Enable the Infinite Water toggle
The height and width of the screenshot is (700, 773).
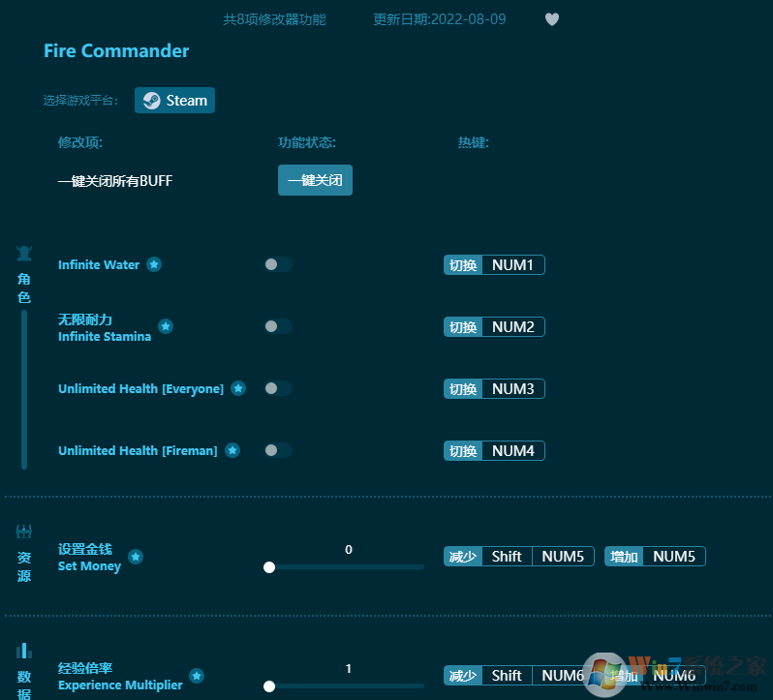click(x=278, y=264)
